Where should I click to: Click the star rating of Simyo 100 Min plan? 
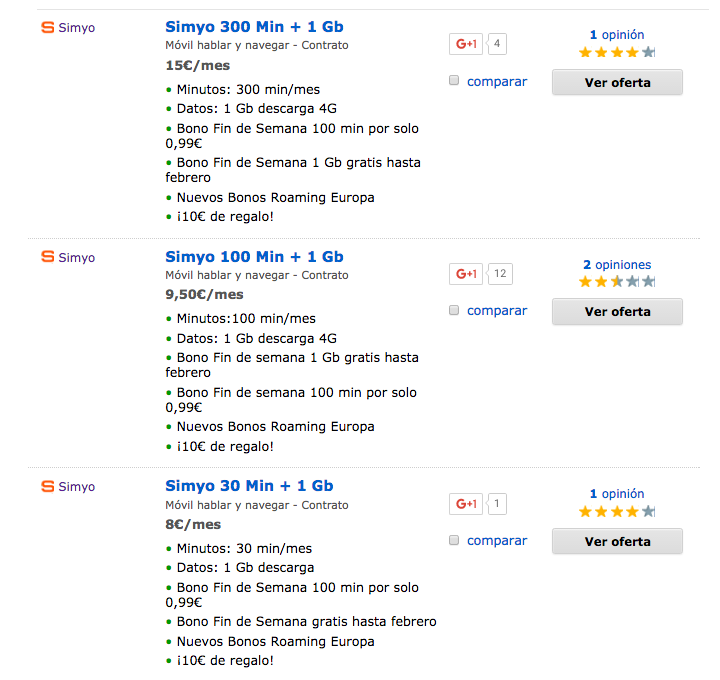click(x=617, y=281)
